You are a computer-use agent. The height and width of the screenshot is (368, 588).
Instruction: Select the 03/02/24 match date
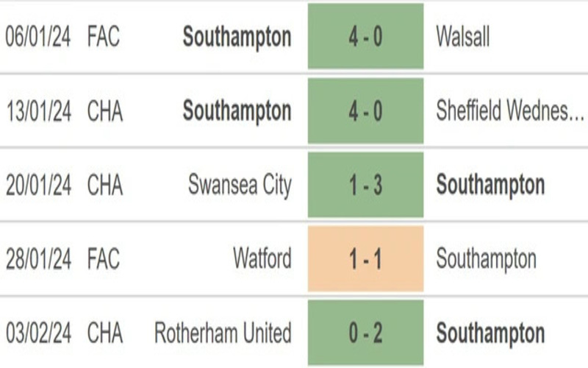point(38,333)
